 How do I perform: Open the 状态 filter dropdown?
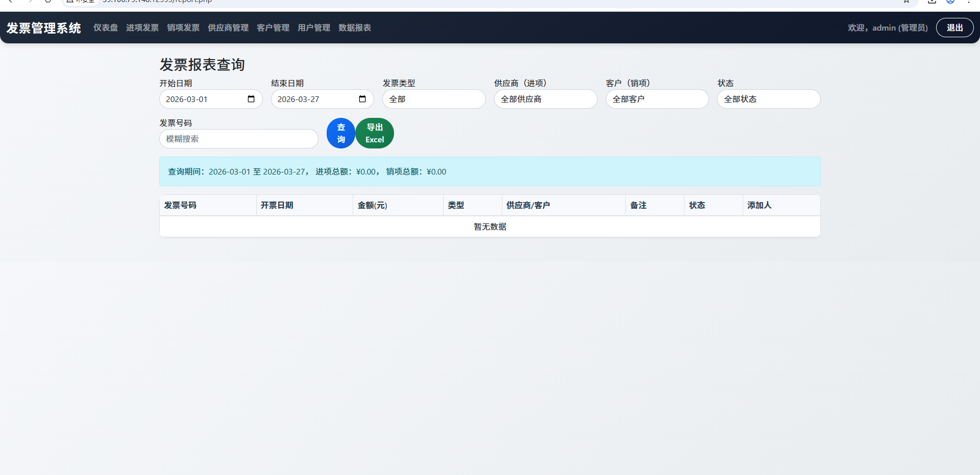[768, 99]
